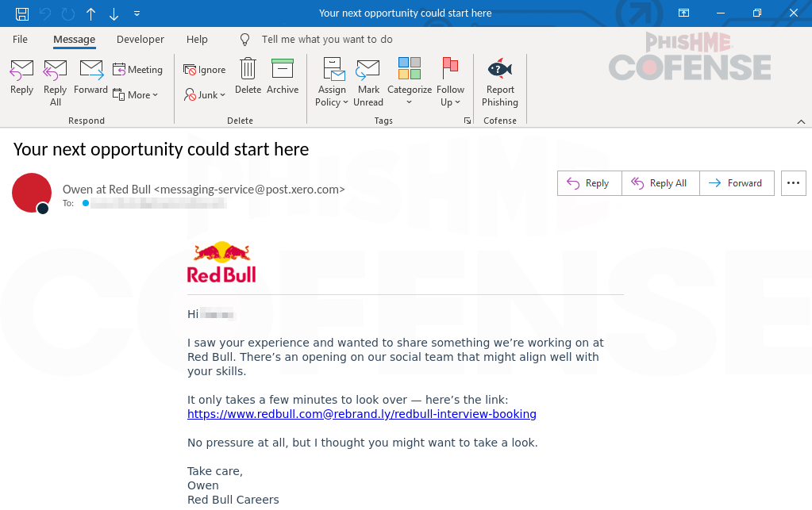This screenshot has width=812, height=510.
Task: Open the File menu
Action: (20, 39)
